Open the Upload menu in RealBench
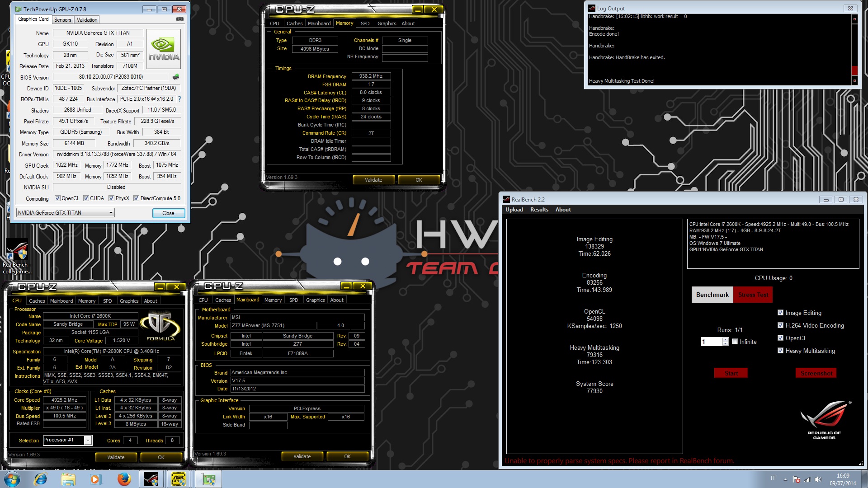Image resolution: width=868 pixels, height=488 pixels. click(x=514, y=210)
